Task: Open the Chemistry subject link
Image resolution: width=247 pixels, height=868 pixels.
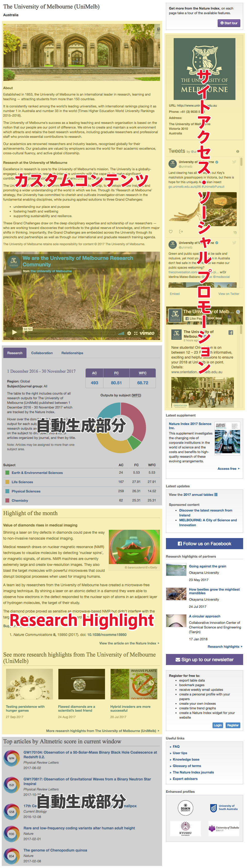Action: click(x=20, y=500)
